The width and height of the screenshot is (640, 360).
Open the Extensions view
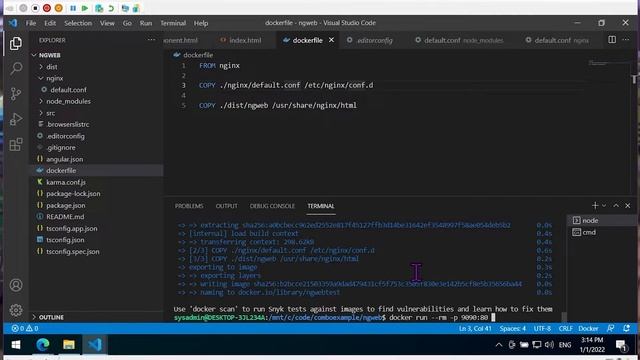coord(16,144)
